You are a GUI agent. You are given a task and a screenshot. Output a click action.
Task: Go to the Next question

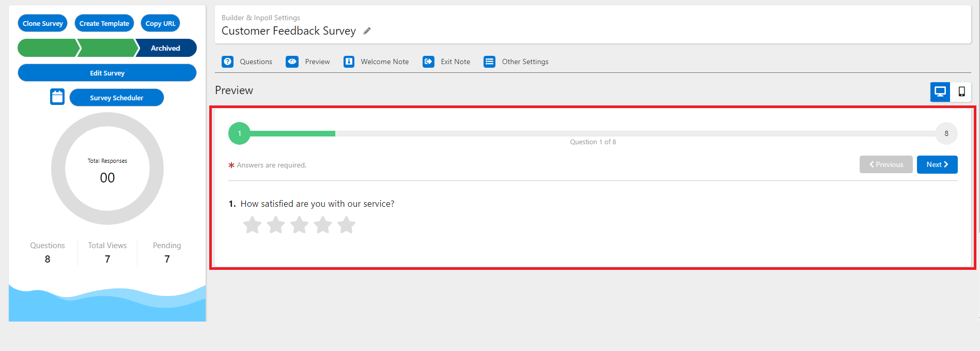[x=937, y=164]
